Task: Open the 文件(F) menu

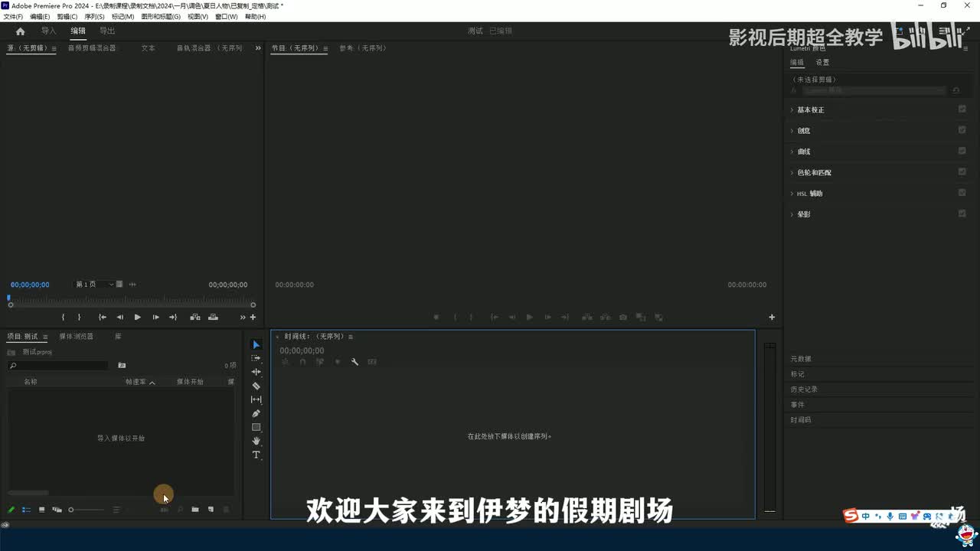Action: (13, 16)
